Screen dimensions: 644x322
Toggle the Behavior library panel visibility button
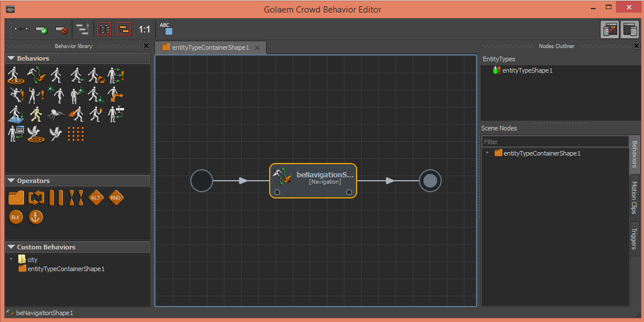pos(610,30)
